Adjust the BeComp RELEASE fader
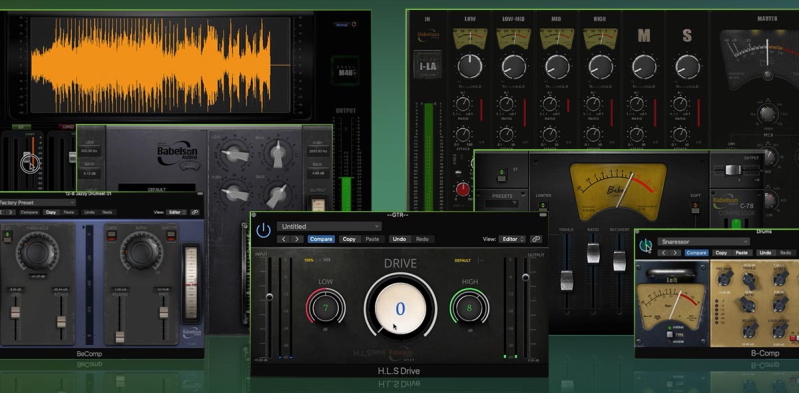 coord(120,337)
